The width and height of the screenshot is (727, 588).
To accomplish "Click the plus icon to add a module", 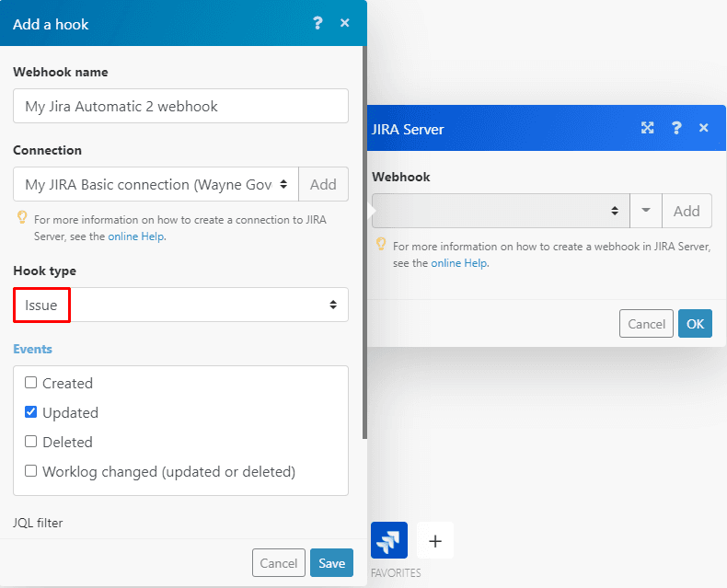I will (434, 540).
